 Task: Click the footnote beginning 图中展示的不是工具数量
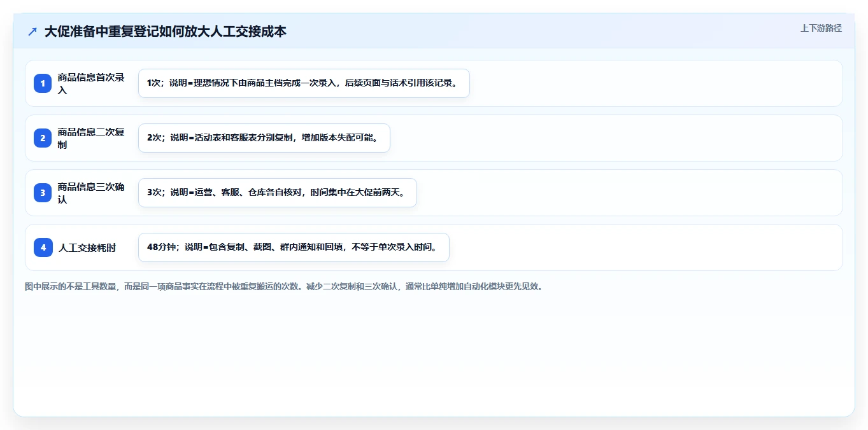click(284, 286)
